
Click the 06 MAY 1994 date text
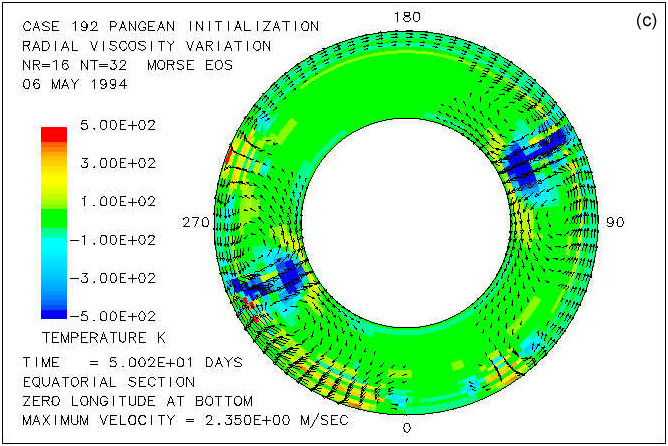[x=74, y=83]
